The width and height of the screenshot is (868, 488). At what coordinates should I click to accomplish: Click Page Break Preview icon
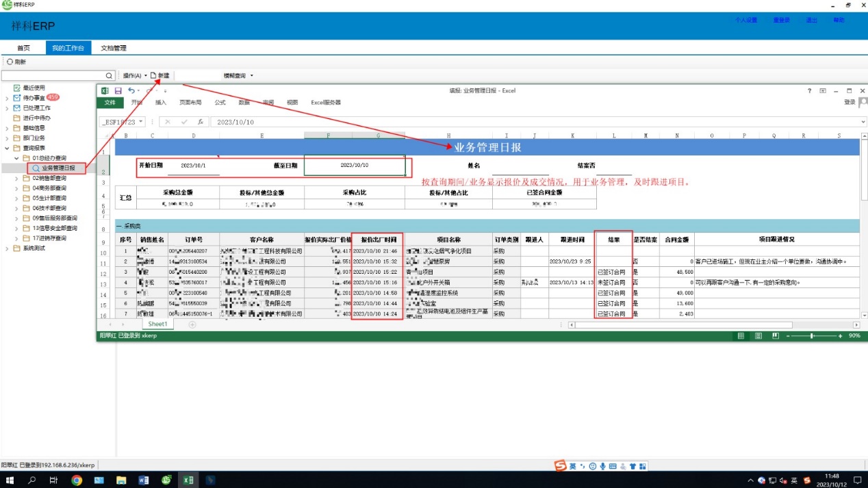click(x=775, y=336)
